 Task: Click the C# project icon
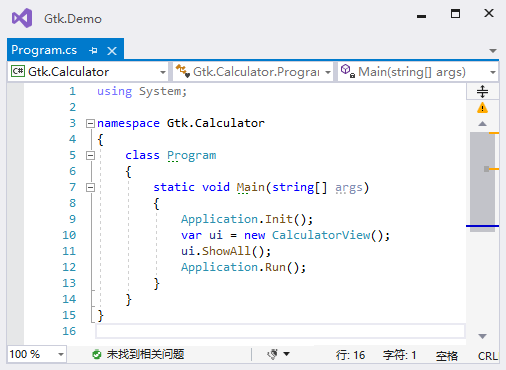(x=18, y=71)
